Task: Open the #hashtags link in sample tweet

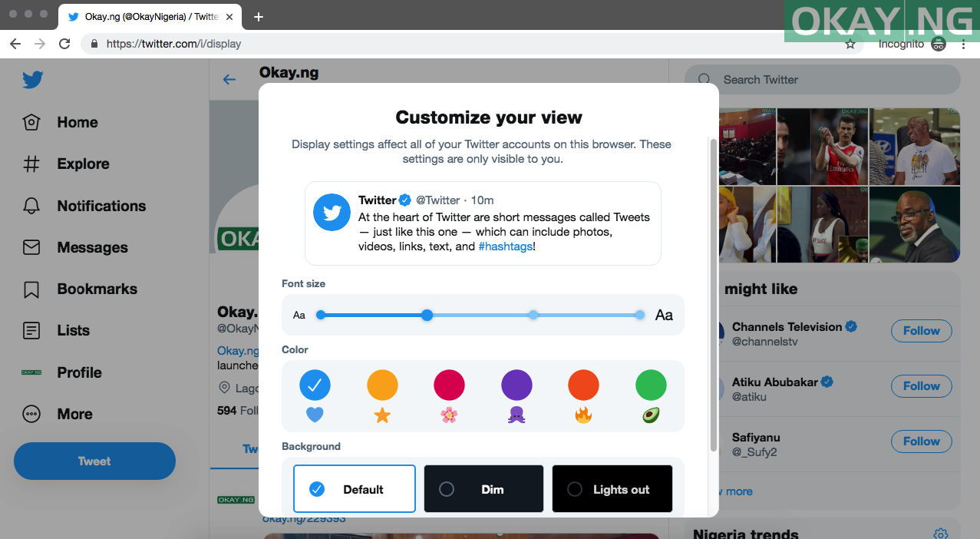Action: 504,246
